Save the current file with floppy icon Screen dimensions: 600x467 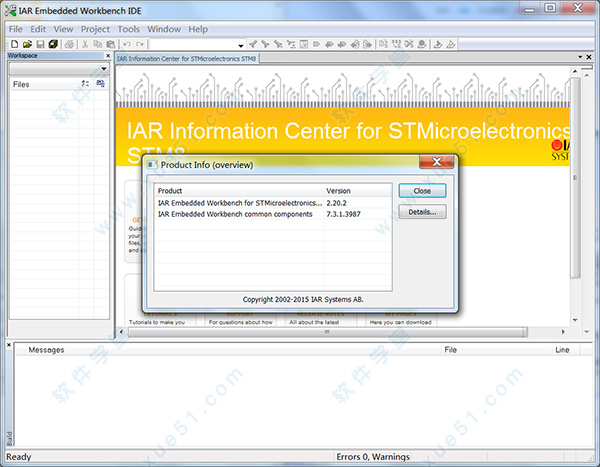[40, 44]
